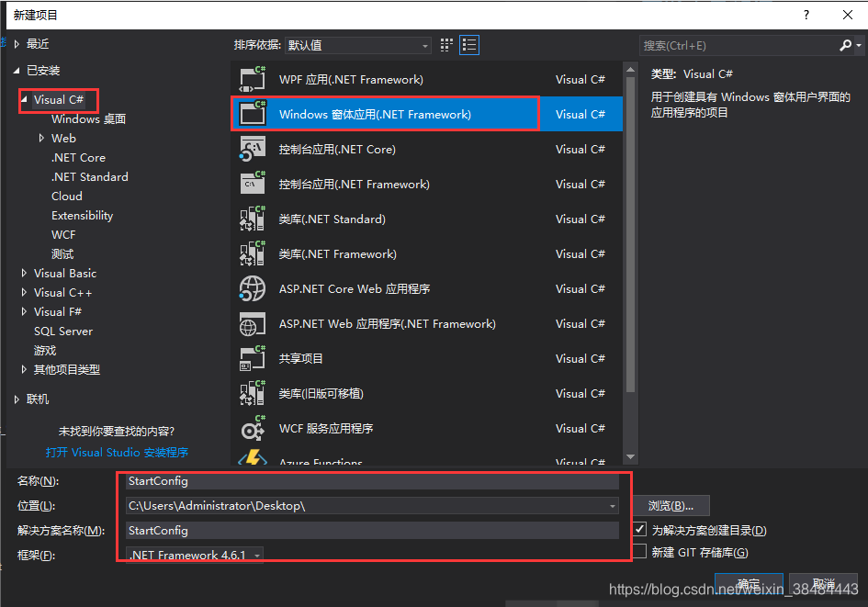Select the 共享项目 template row

pos(427,358)
